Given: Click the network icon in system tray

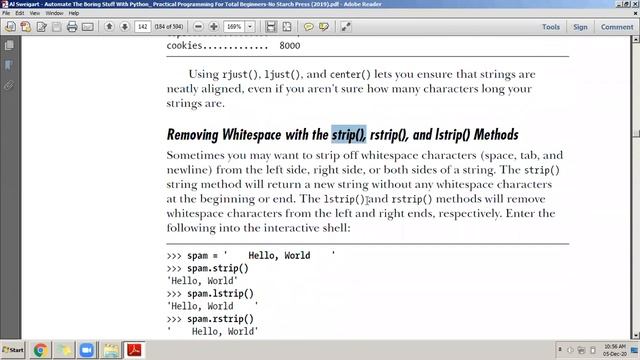Looking at the screenshot, I should click(581, 350).
